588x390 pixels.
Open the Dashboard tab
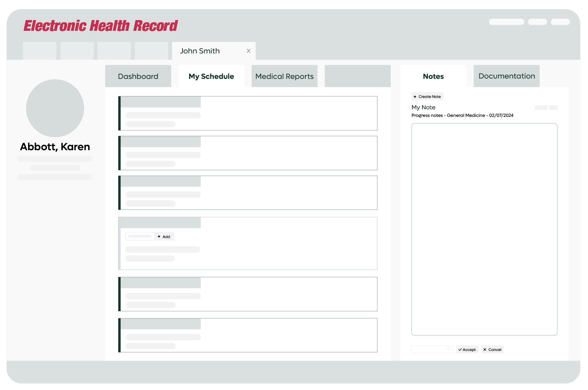138,76
